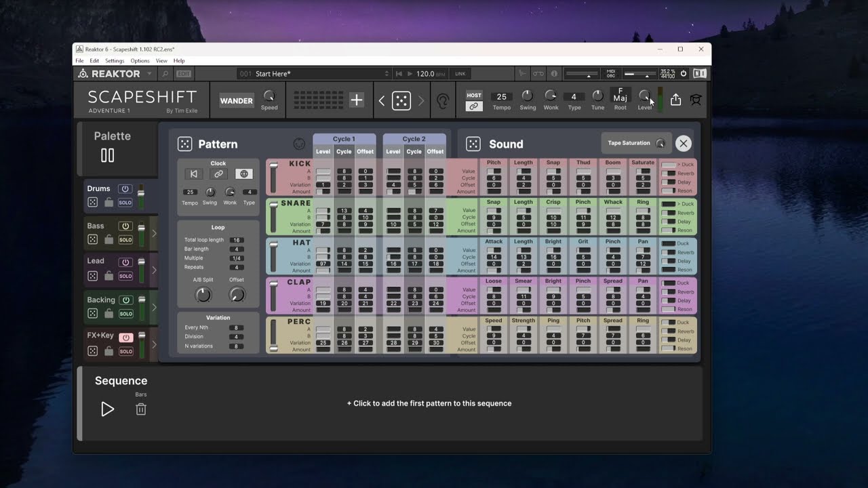Click the Clock globe icon
868x488 pixels.
coord(243,174)
